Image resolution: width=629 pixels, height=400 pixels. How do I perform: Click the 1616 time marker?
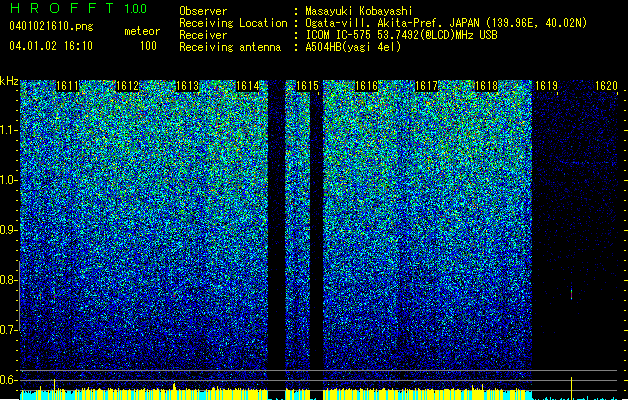pos(367,86)
